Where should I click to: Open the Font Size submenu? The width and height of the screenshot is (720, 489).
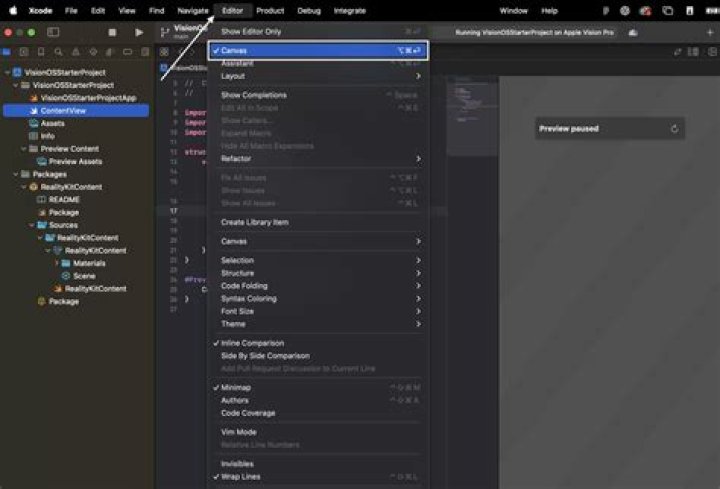pyautogui.click(x=318, y=311)
